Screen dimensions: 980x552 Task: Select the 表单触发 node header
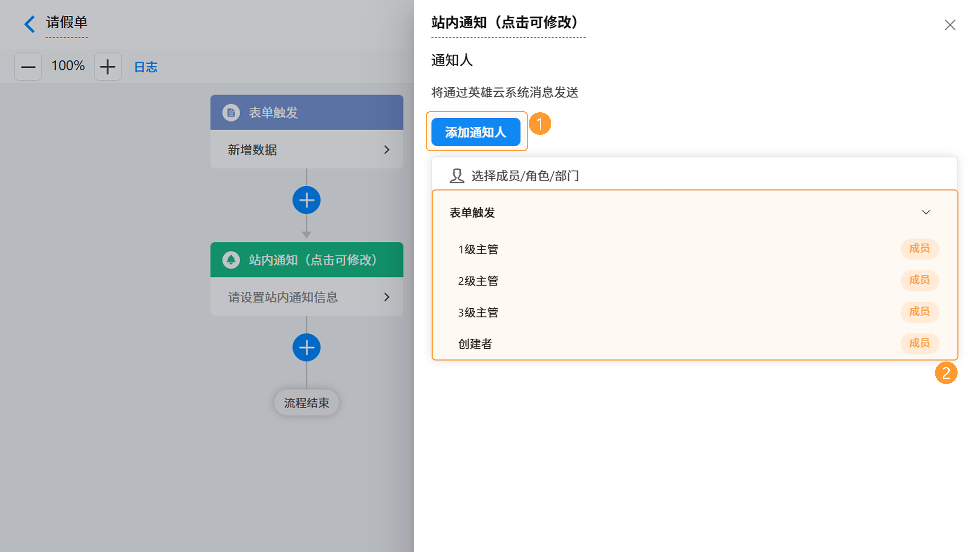[x=307, y=112]
